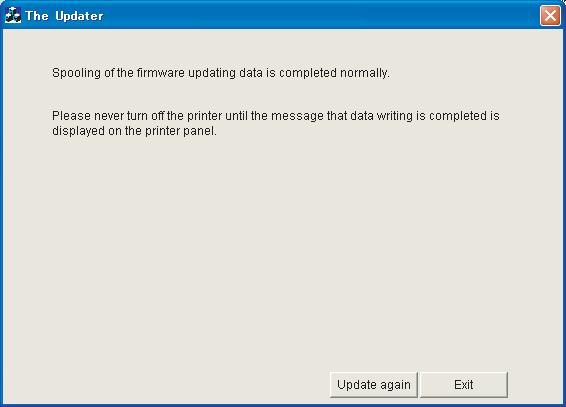Click the Update again button
Viewport: 566px width, 407px height.
[374, 385]
